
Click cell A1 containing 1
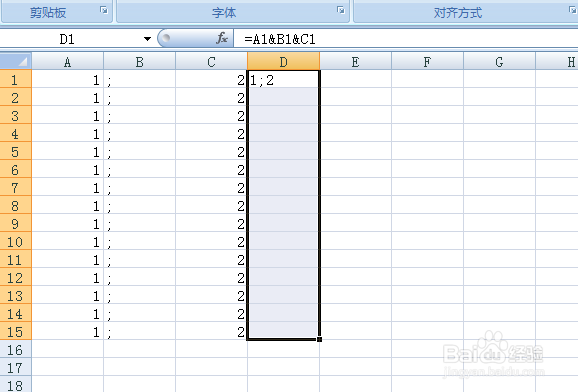tap(67, 79)
